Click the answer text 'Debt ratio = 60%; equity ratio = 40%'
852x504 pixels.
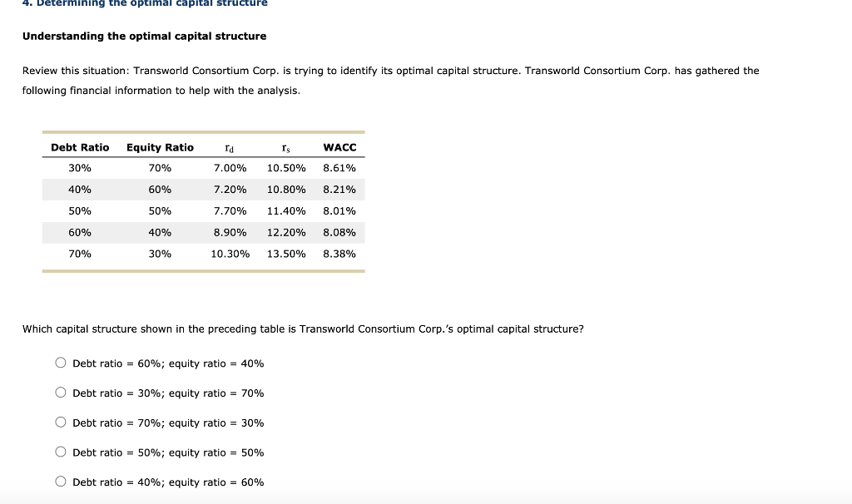click(x=168, y=363)
